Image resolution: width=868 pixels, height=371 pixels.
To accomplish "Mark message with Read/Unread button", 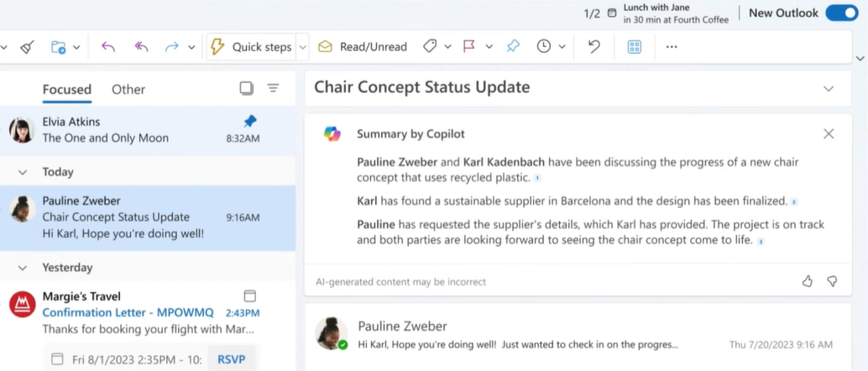I will (x=363, y=47).
